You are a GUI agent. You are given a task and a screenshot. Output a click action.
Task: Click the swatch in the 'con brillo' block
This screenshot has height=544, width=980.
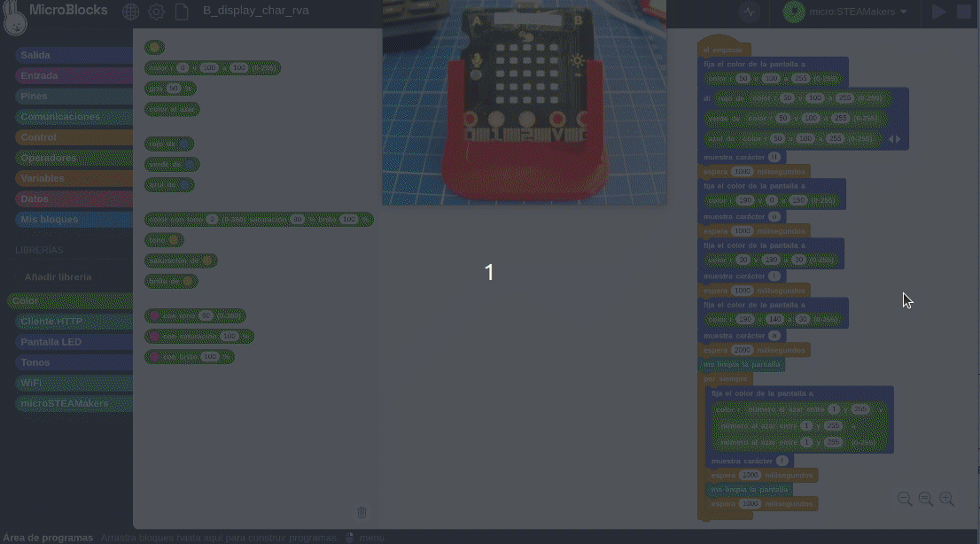(154, 357)
